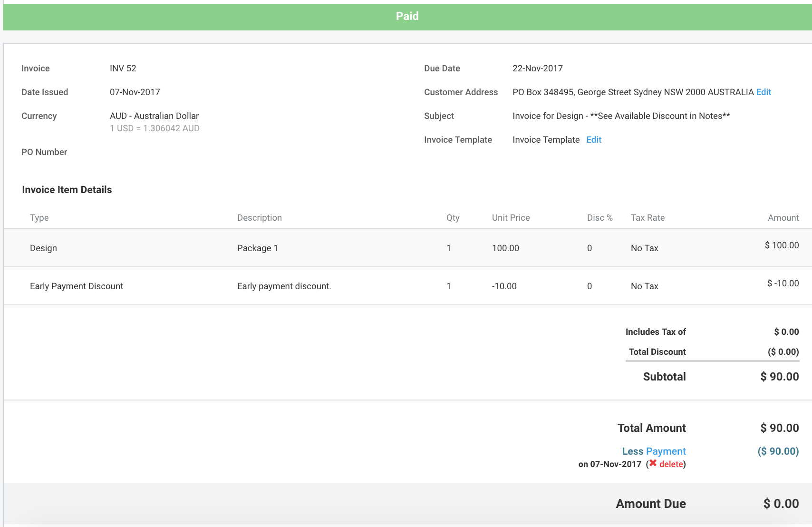
Task: Click the Design item type cell
Action: click(43, 248)
